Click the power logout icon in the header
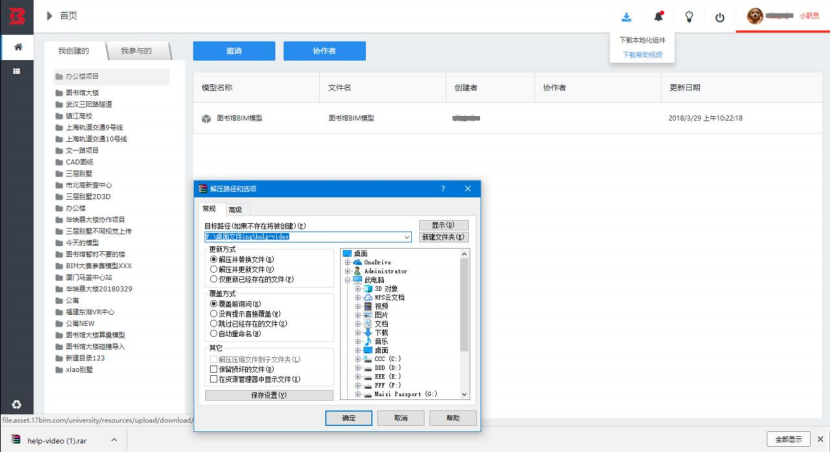830x452 pixels. pyautogui.click(x=720, y=17)
